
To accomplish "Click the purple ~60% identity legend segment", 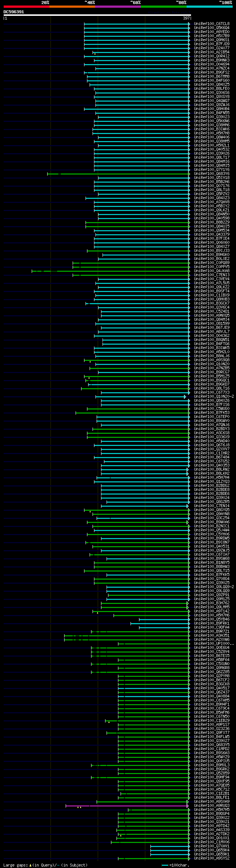I will click(x=118, y=7).
